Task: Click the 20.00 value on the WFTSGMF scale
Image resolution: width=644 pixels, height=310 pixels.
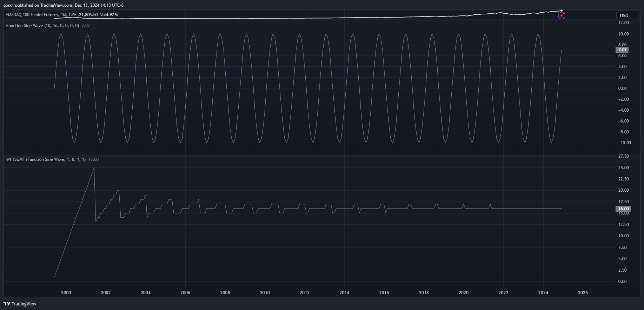Action: point(623,190)
